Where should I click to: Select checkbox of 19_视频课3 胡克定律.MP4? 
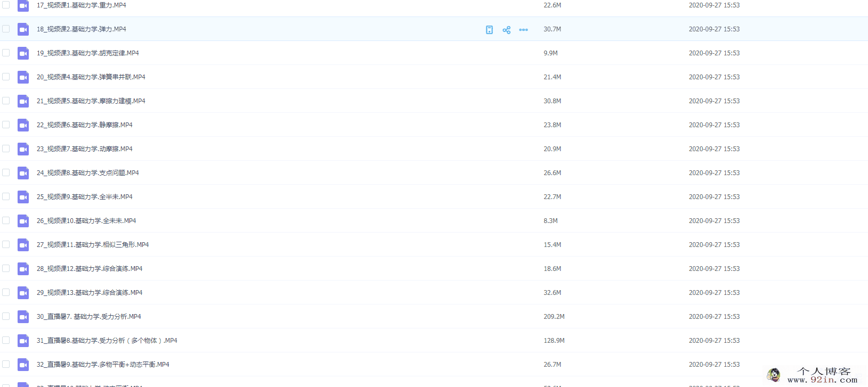(x=6, y=53)
